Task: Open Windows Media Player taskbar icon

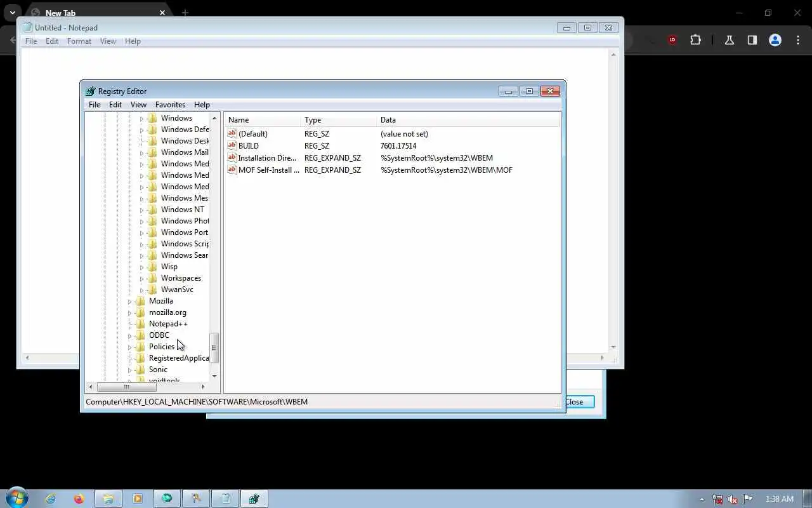Action: (x=138, y=498)
